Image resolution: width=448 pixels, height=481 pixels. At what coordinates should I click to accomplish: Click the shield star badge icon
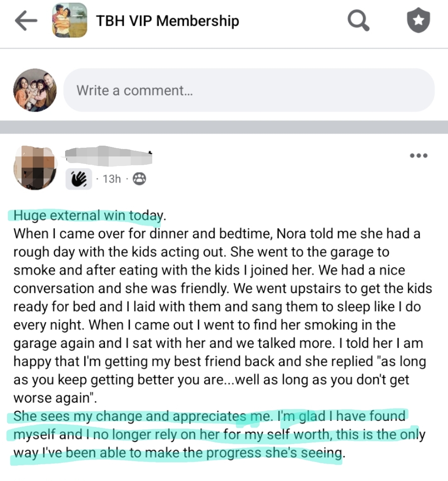[418, 21]
